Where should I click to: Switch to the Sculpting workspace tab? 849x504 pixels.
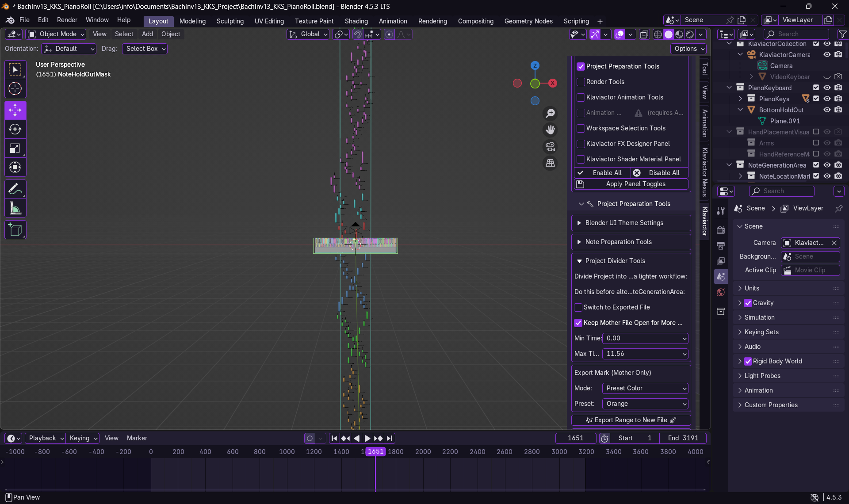pyautogui.click(x=230, y=21)
